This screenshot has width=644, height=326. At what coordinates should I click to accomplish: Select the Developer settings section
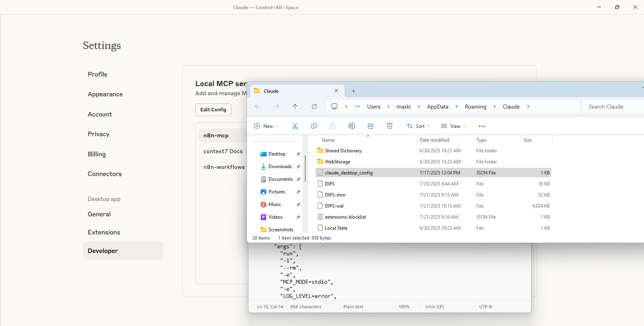tap(123, 251)
